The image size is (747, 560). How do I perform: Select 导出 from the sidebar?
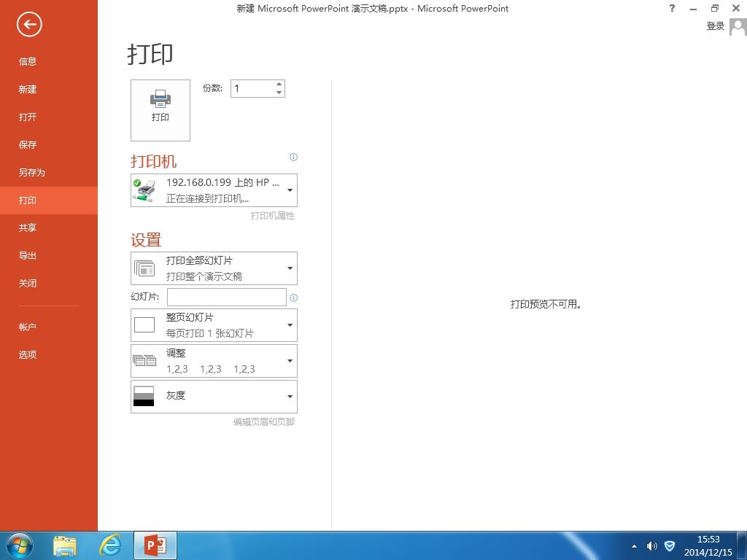(x=49, y=255)
